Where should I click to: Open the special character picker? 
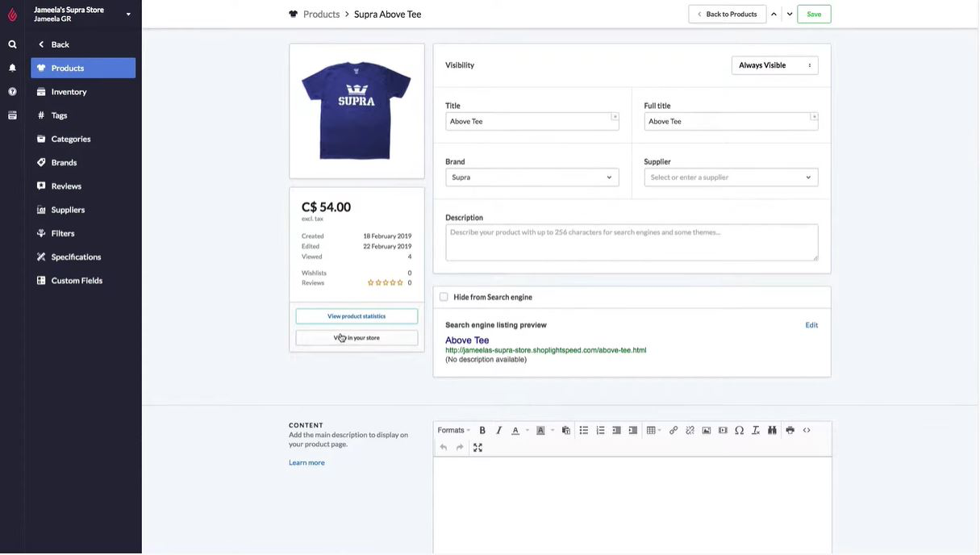737,429
